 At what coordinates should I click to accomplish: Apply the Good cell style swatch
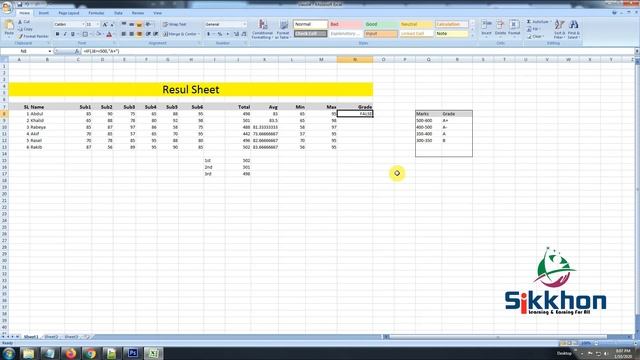(381, 24)
